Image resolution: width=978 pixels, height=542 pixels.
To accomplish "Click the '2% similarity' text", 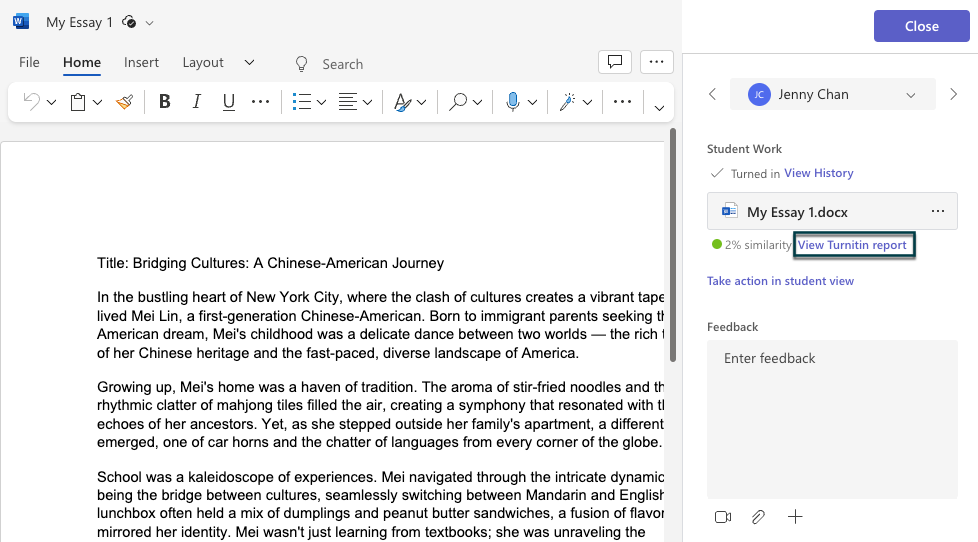I will 758,245.
